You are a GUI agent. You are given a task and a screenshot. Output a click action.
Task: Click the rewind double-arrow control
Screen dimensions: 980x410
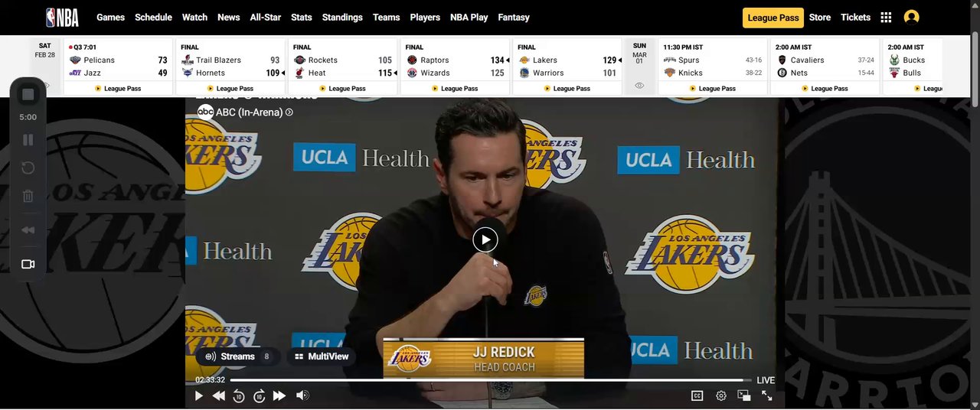point(219,395)
